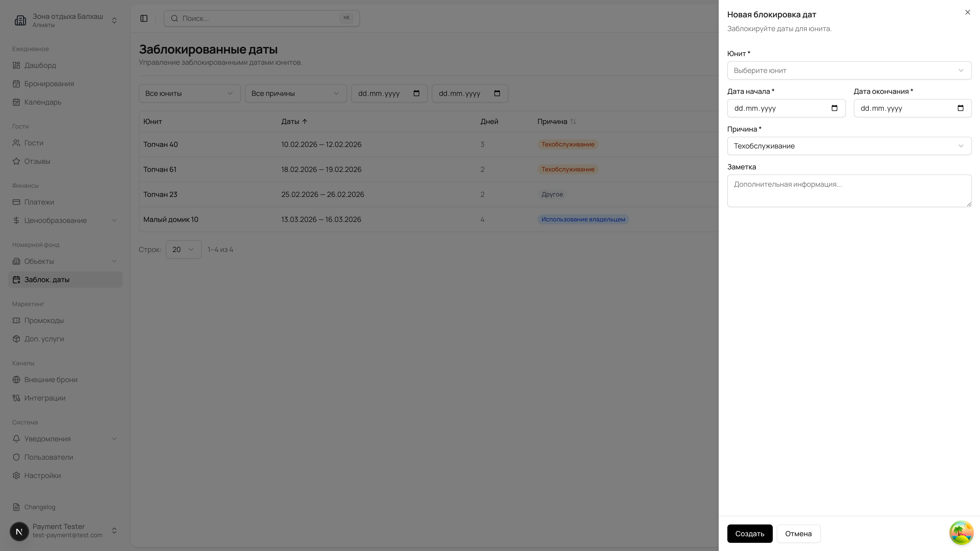980x551 pixels.
Task: Open the Причина dropdown showing Техобслуживание
Action: coord(849,146)
